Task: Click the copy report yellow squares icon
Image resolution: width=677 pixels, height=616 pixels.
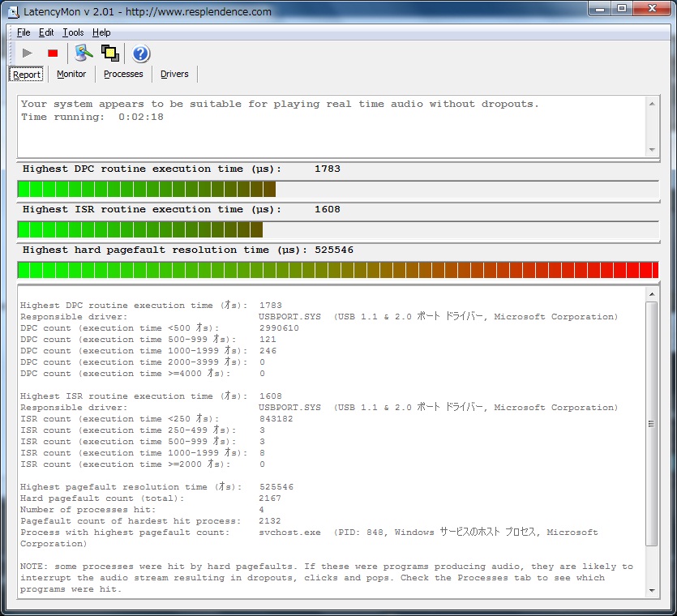Action: (110, 53)
